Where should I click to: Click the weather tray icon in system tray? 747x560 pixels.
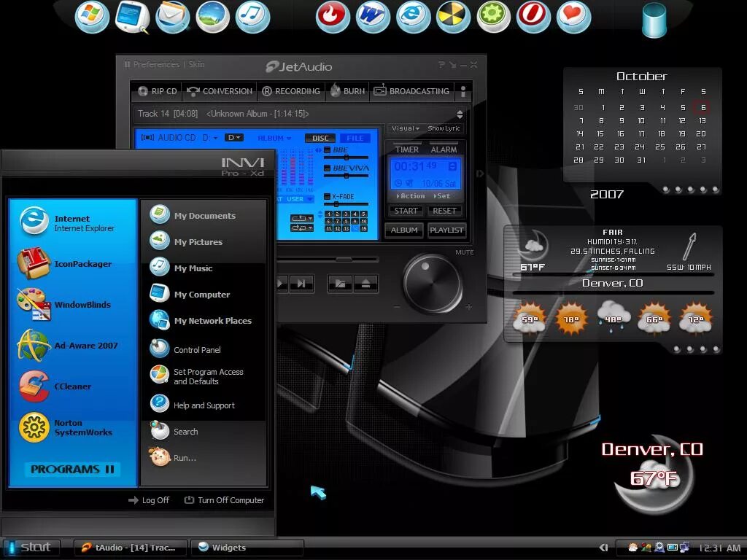pyautogui.click(x=633, y=547)
